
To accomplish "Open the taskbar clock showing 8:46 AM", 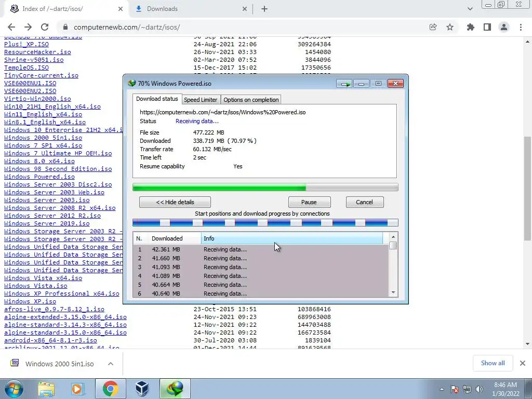I will point(506,389).
